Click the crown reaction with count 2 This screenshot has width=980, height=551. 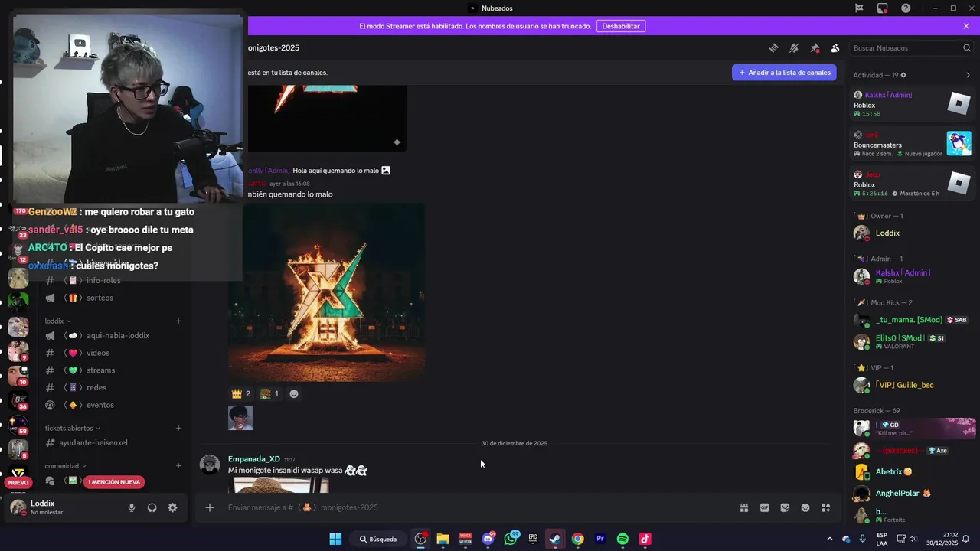tap(241, 393)
